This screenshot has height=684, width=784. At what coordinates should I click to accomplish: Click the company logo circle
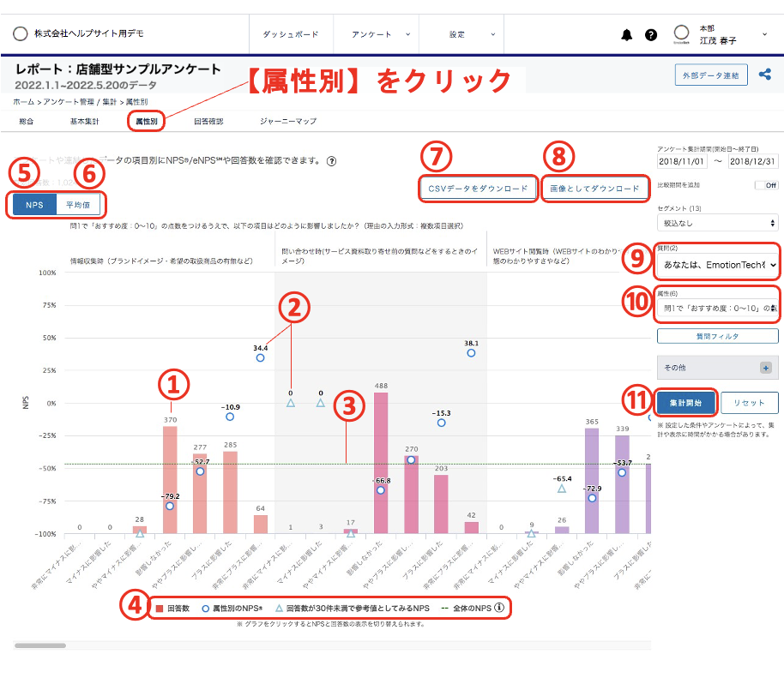21,33
